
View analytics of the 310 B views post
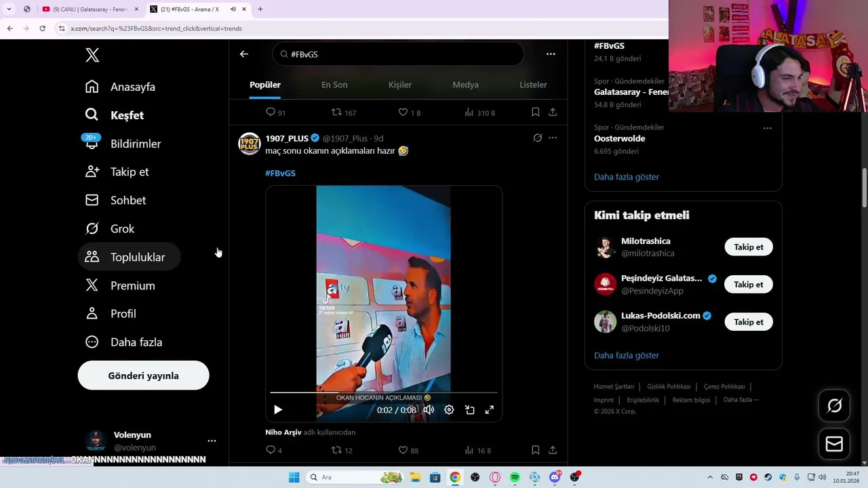tap(479, 113)
